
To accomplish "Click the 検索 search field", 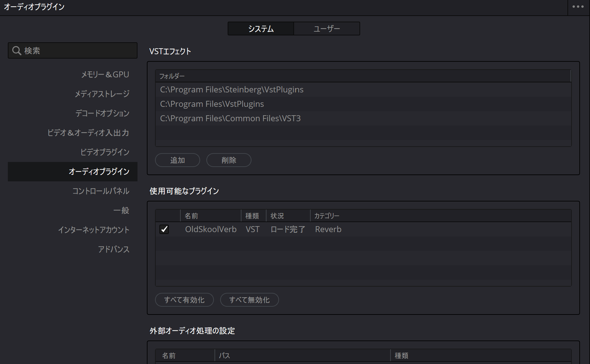I will pos(73,50).
